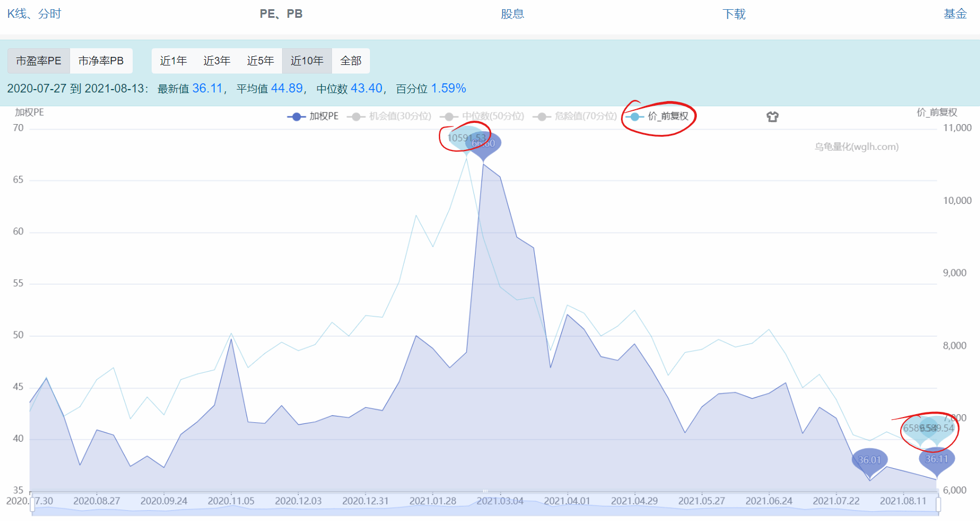
Task: Toggle the 价_前复权 legend series
Action: 657,117
